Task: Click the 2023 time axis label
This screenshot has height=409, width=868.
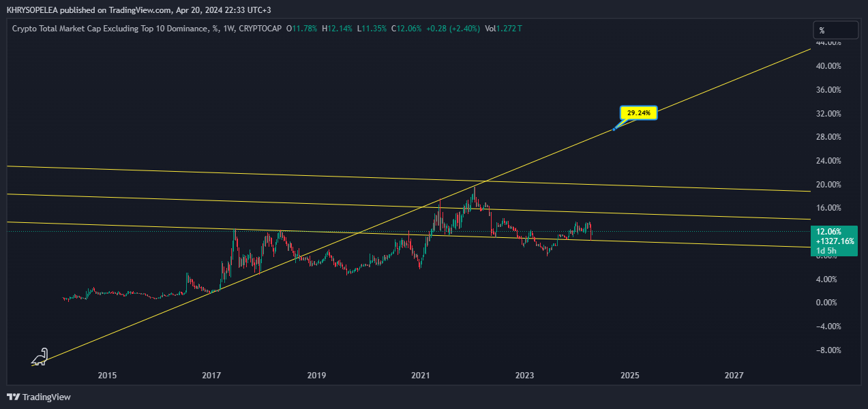Action: coord(525,376)
